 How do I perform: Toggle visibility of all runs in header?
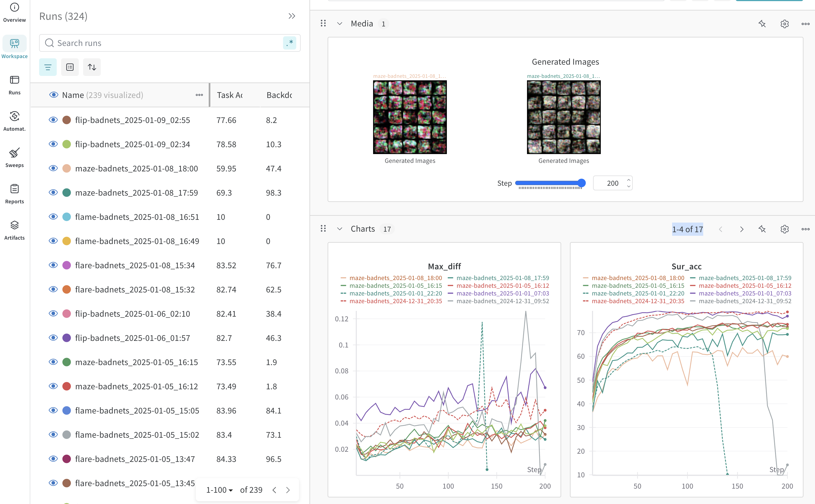coord(53,95)
